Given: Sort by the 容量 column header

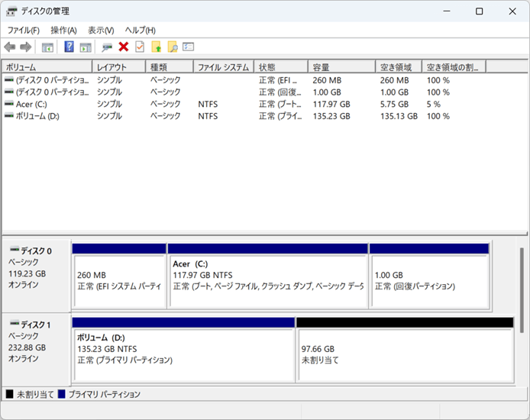Looking at the screenshot, I should tap(341, 67).
